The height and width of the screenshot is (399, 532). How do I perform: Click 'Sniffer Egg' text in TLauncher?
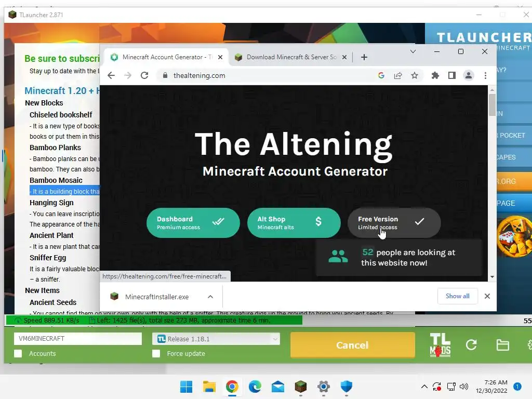(48, 258)
